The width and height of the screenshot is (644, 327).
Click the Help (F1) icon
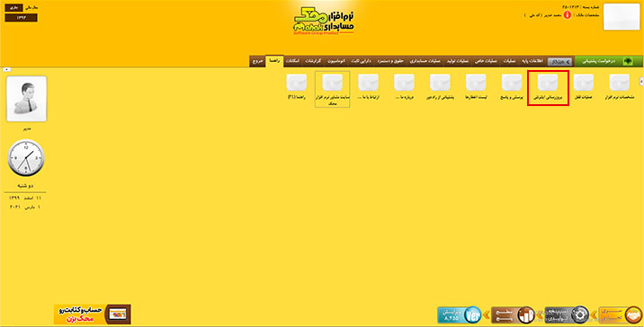click(296, 87)
